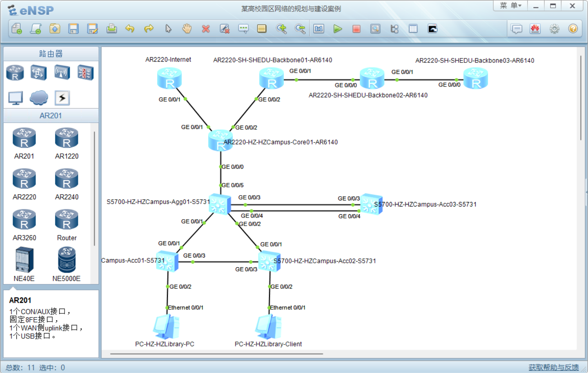Viewport: 588px width, 373px height.
Task: Stop devices with red square icon
Action: pos(356,29)
